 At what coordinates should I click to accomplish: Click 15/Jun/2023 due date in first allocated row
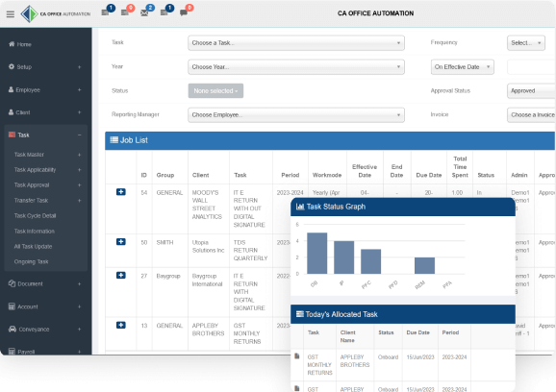tap(420, 357)
